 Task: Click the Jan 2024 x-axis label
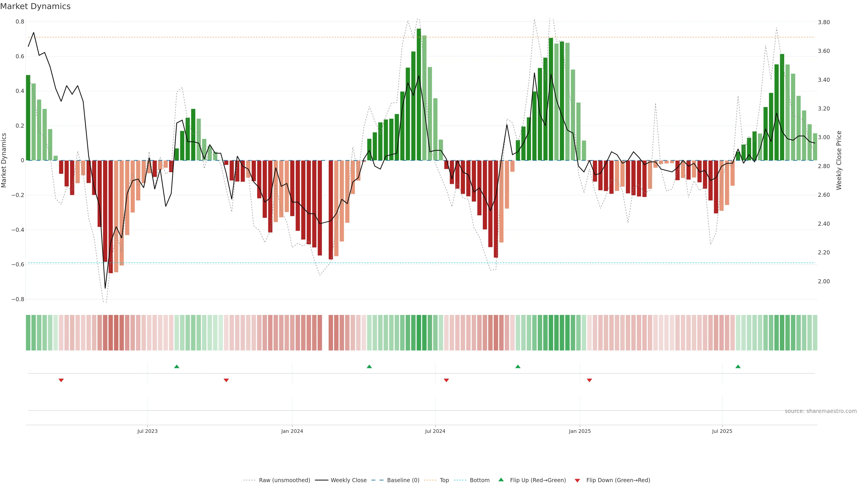292,431
